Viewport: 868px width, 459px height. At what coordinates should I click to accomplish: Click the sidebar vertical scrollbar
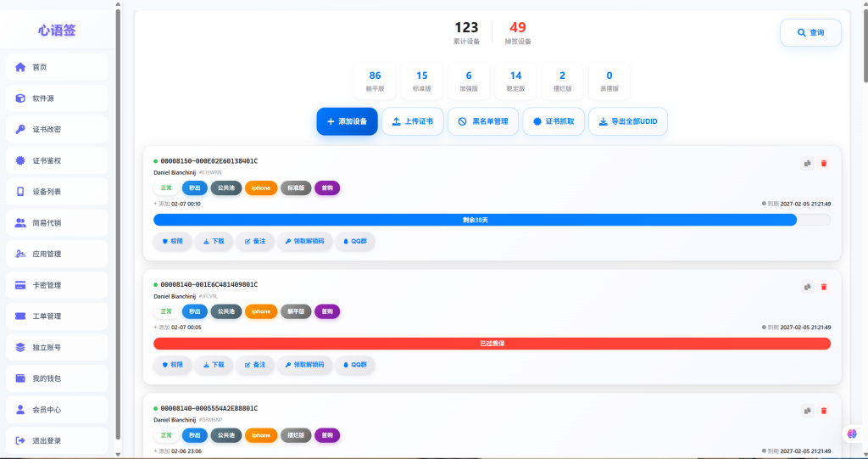(118, 225)
